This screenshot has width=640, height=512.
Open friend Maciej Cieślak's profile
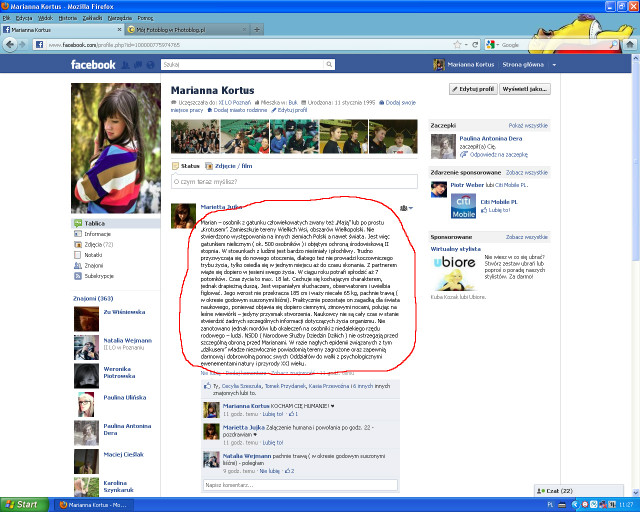coord(123,454)
